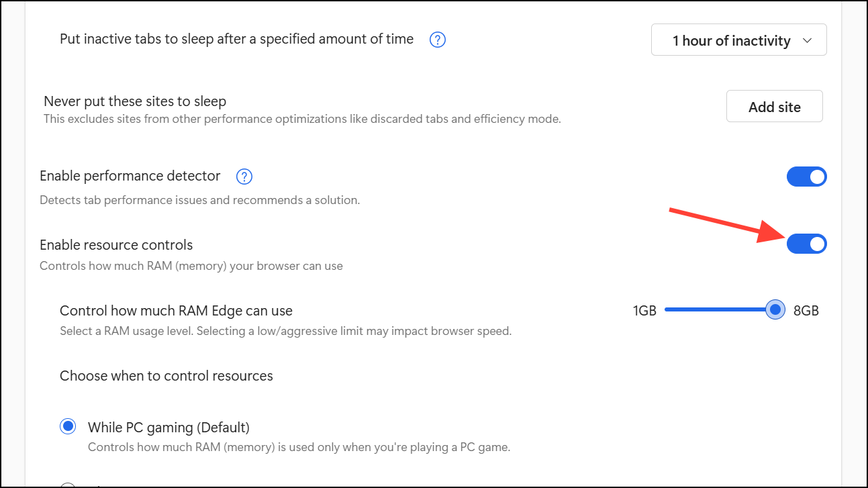Click the 'Never put these sites to sleep' heading
Screen dimensions: 868x488
click(x=135, y=101)
